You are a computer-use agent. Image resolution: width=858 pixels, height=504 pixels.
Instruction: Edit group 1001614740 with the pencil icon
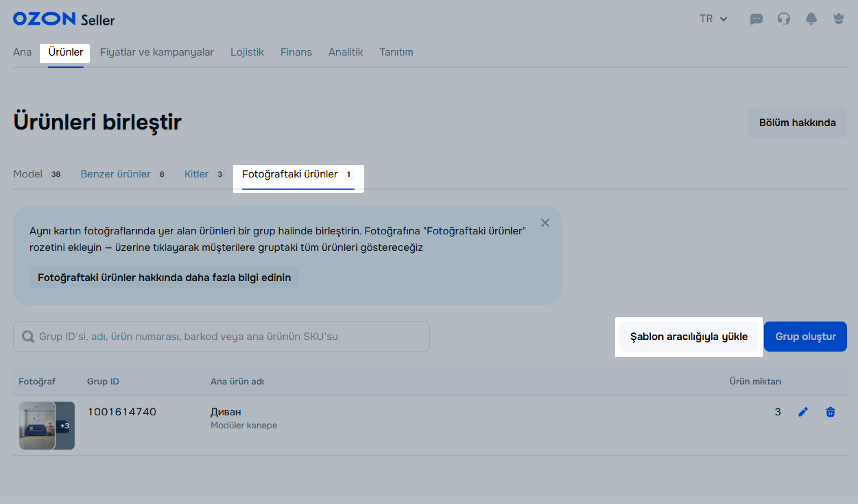coord(803,412)
